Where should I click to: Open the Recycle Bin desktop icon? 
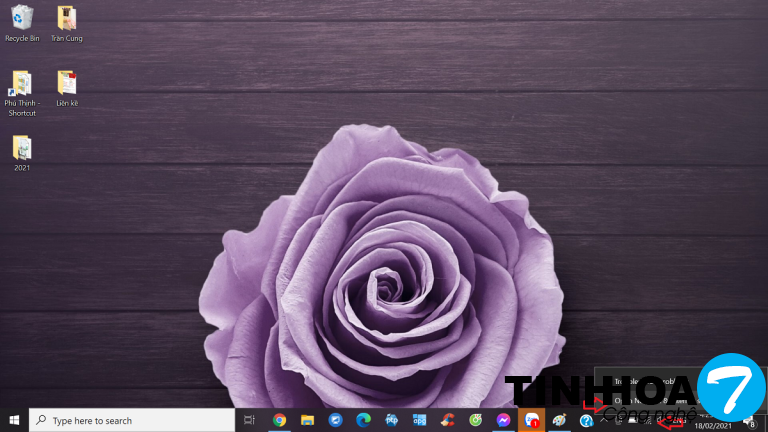(21, 18)
